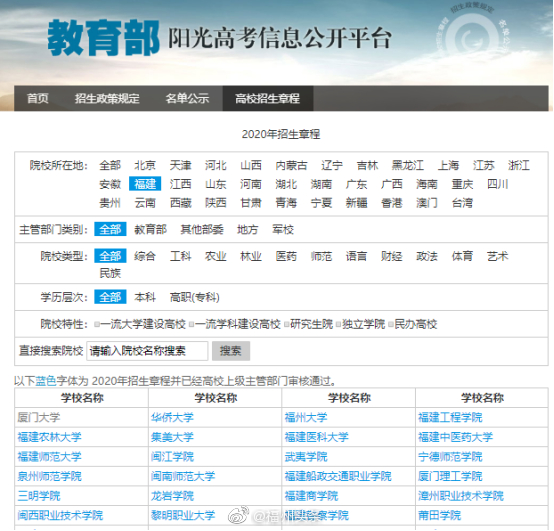This screenshot has height=531, width=554.
Task: Select 全部 under 学历层次
Action: (110, 297)
